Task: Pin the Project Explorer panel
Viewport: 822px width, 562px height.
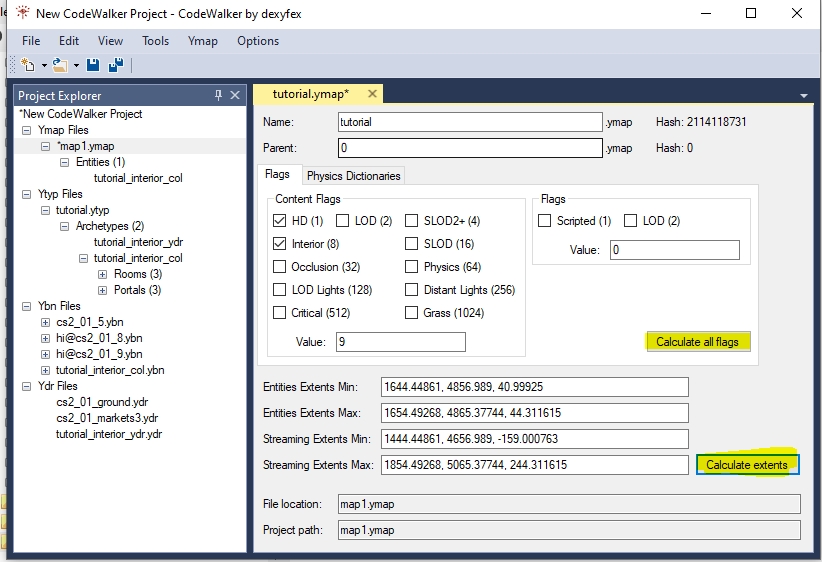Action: [x=219, y=95]
